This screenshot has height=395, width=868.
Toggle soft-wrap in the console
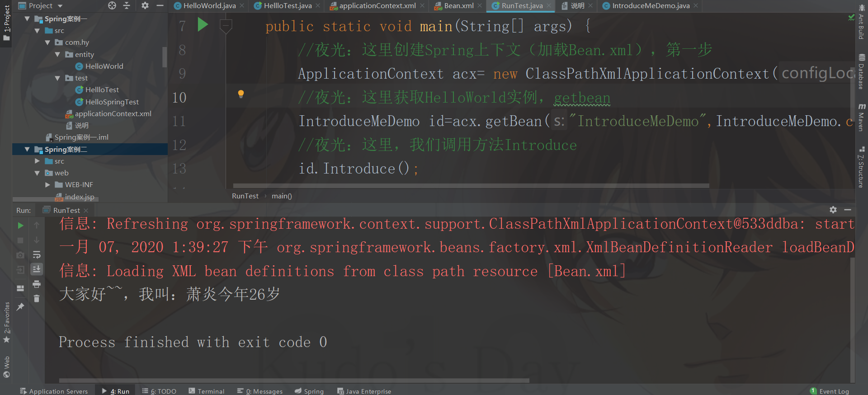[37, 254]
